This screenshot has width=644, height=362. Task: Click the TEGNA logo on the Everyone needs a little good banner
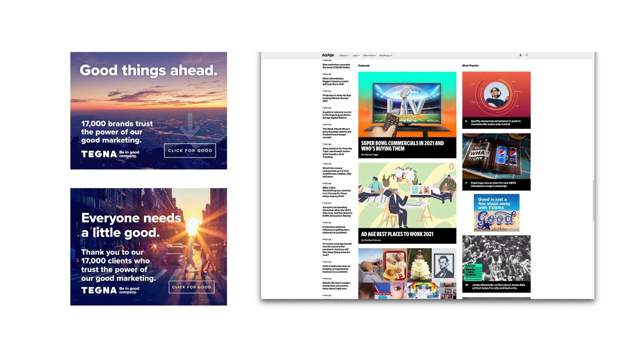(x=99, y=290)
